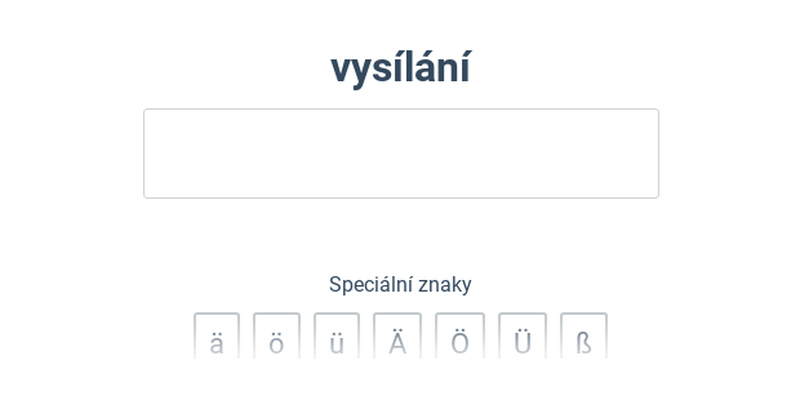Screen dimensions: 800x400
Task: Tap the sharp S special key
Action: tap(584, 338)
